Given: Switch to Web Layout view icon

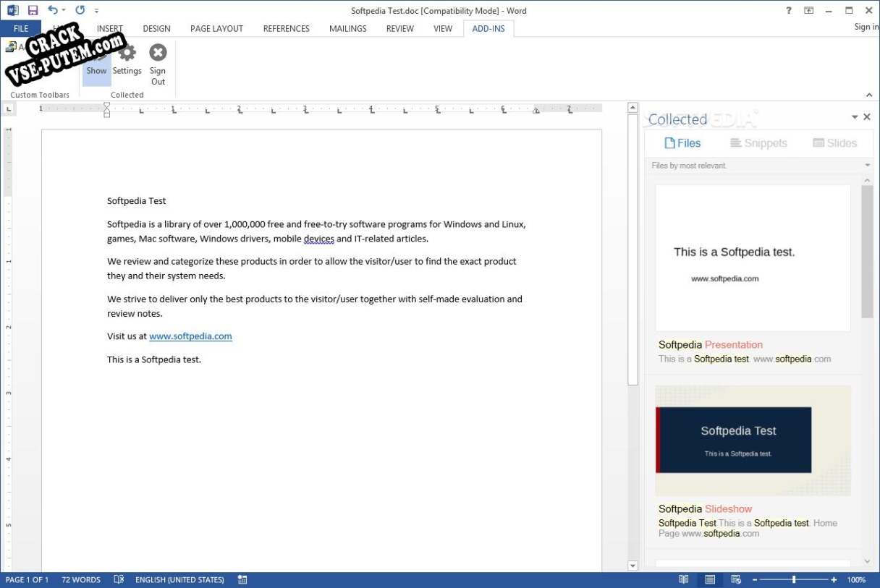Looking at the screenshot, I should [736, 580].
